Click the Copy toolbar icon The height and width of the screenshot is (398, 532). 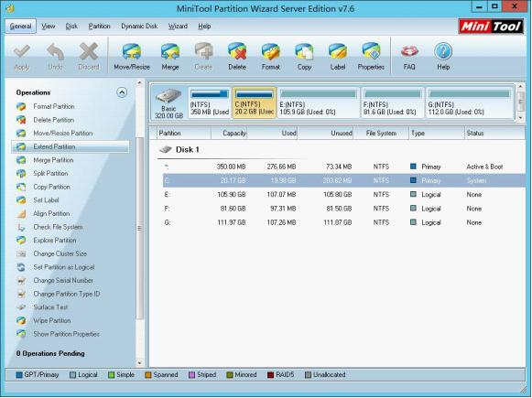pos(304,57)
